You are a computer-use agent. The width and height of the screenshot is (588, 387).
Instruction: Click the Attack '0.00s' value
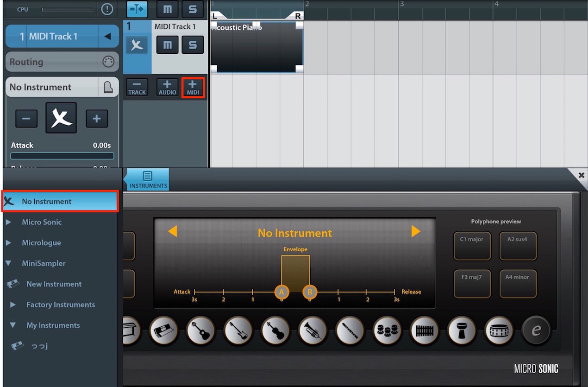pyautogui.click(x=102, y=145)
